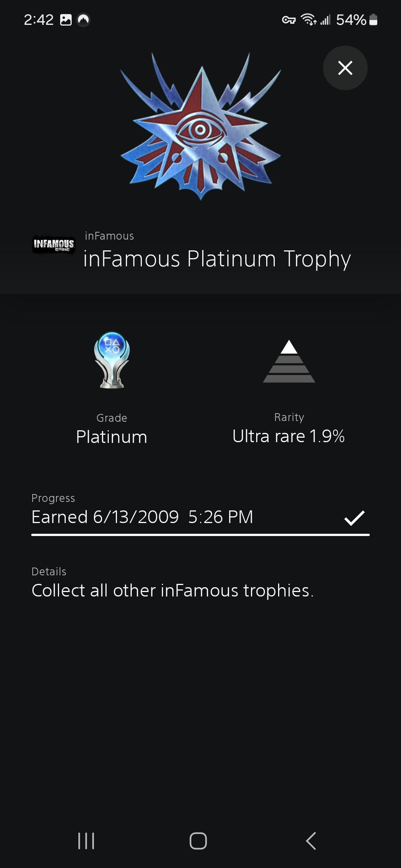The image size is (401, 868).
Task: Tap the Earned 6/13/2009 date text
Action: (142, 517)
